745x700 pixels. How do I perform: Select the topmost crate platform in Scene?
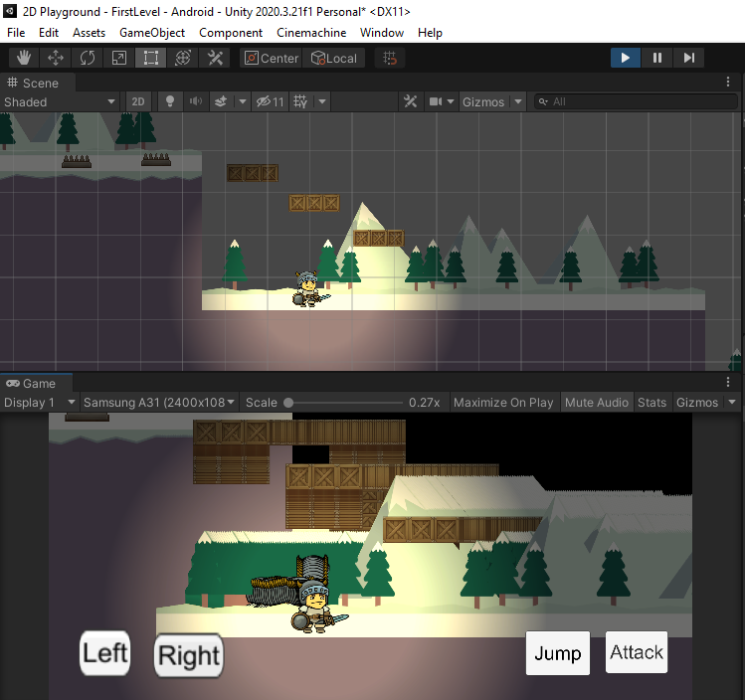pos(253,173)
